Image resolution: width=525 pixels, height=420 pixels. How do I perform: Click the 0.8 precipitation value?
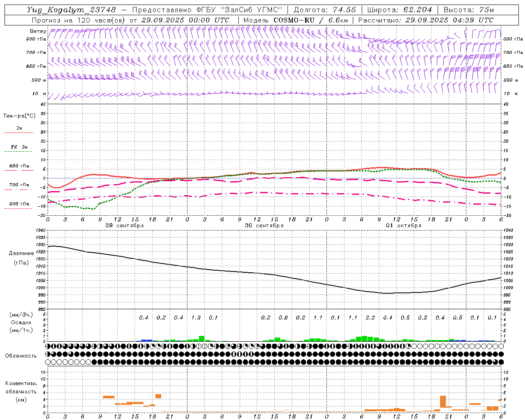tap(283, 317)
